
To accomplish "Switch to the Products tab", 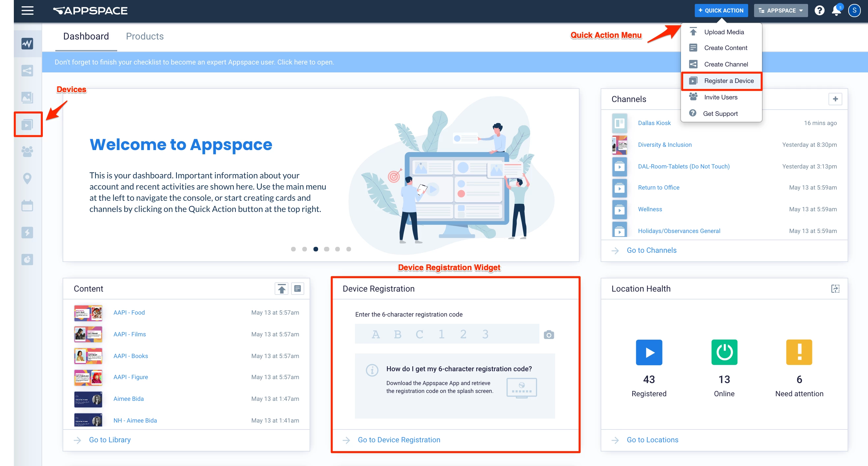I will pos(145,36).
